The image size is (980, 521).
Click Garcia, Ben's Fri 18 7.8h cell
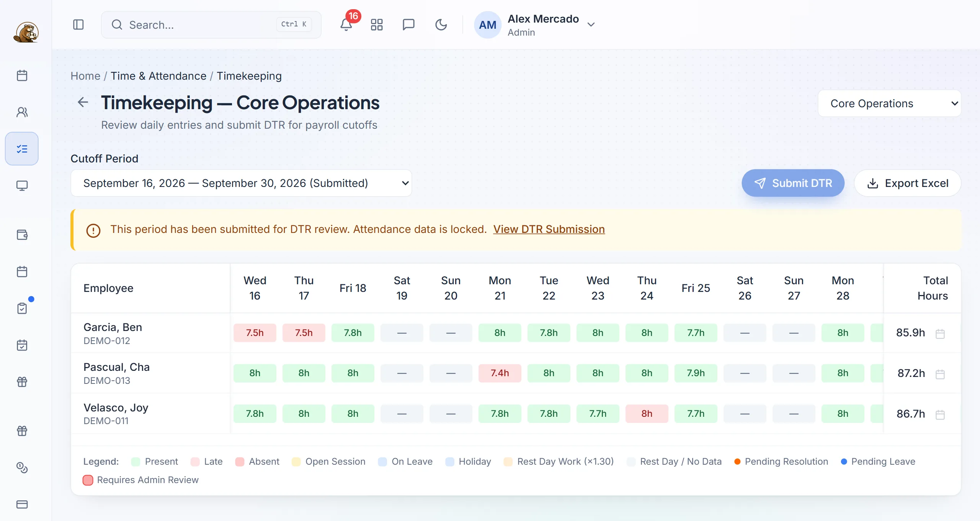tap(353, 333)
